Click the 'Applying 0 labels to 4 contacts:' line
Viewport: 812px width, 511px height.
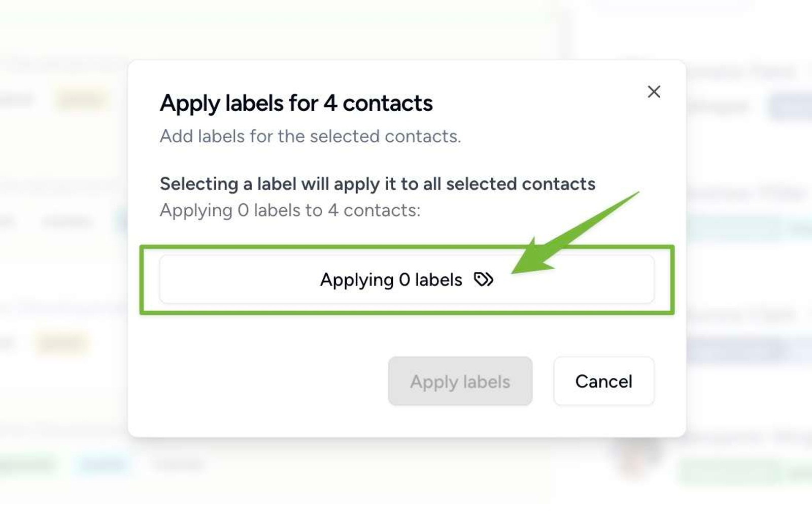coord(290,210)
